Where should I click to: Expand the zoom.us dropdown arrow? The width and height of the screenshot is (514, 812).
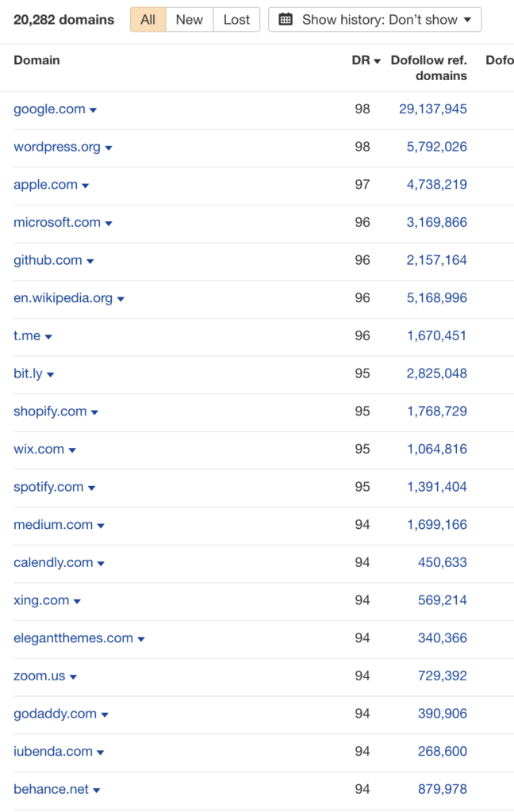pyautogui.click(x=73, y=677)
